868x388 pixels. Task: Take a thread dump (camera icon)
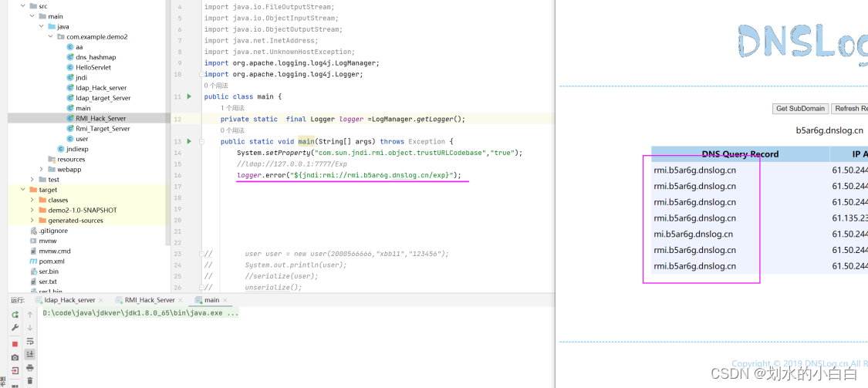click(x=15, y=357)
